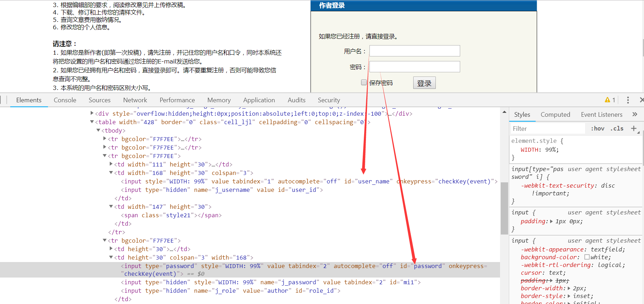Click the Elements panel scrollbar thumb

(x=504, y=208)
